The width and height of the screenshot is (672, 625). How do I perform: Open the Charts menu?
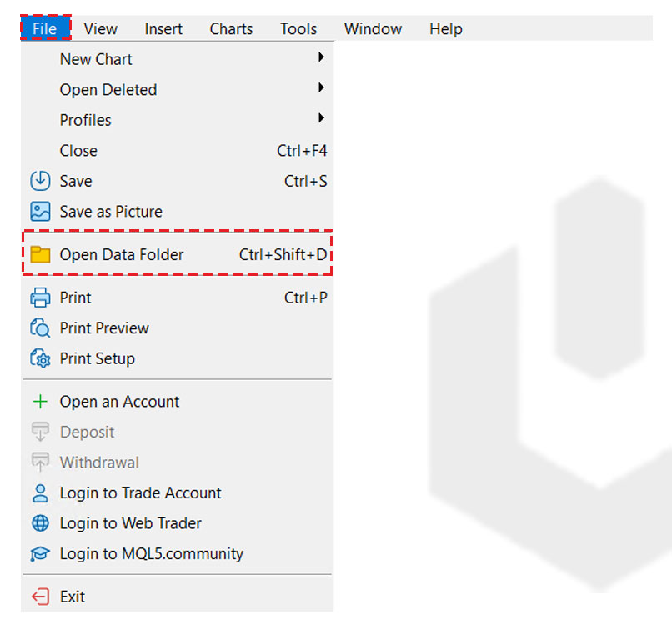click(x=231, y=29)
